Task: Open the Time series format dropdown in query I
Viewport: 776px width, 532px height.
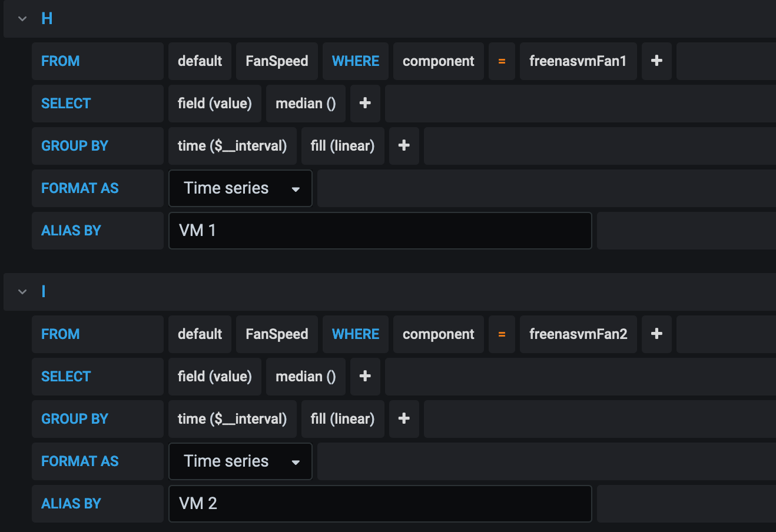Action: (240, 461)
